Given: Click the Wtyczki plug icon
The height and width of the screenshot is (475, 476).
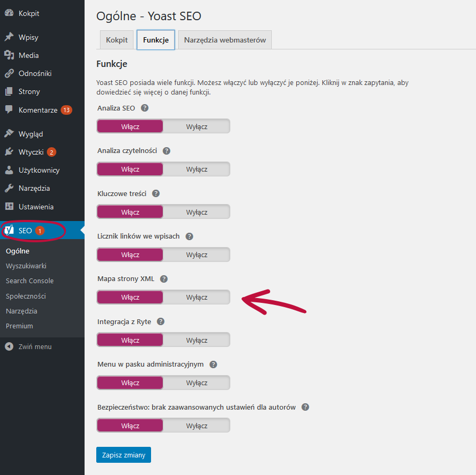Looking at the screenshot, I should tap(9, 151).
